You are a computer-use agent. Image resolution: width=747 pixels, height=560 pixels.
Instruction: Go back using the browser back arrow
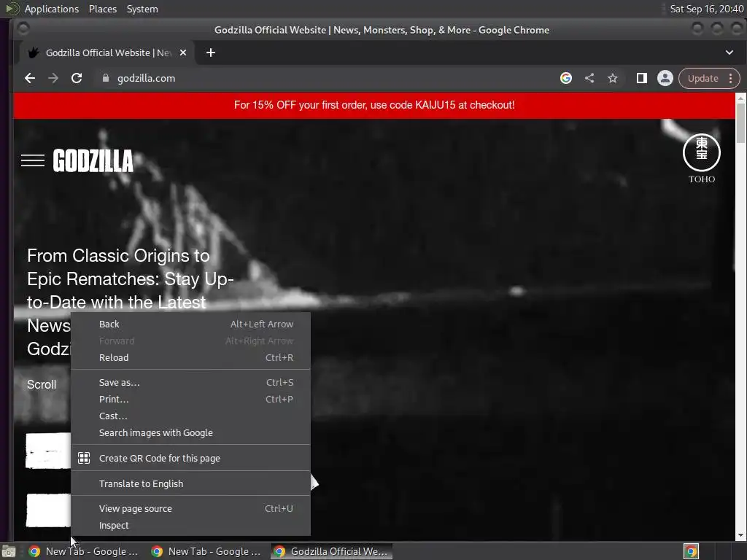point(29,78)
